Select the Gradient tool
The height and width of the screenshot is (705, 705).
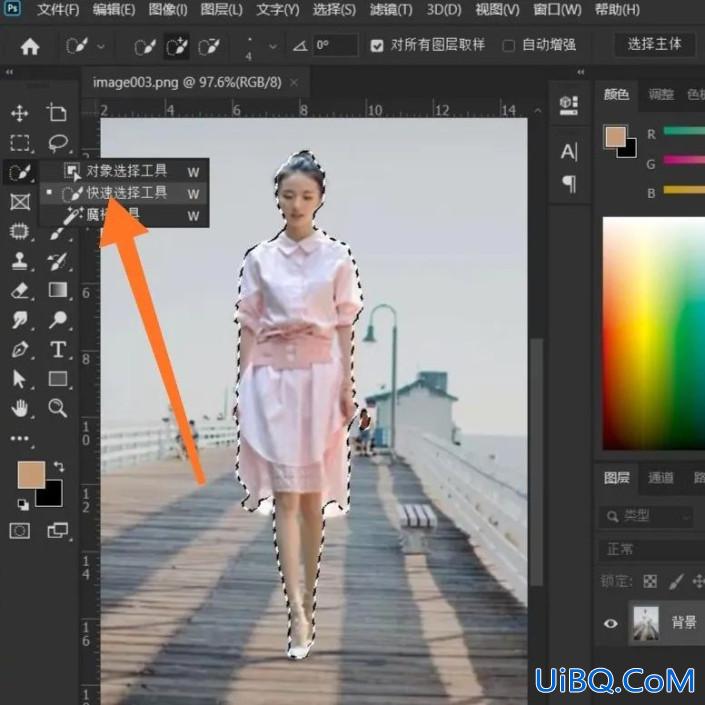[58, 290]
